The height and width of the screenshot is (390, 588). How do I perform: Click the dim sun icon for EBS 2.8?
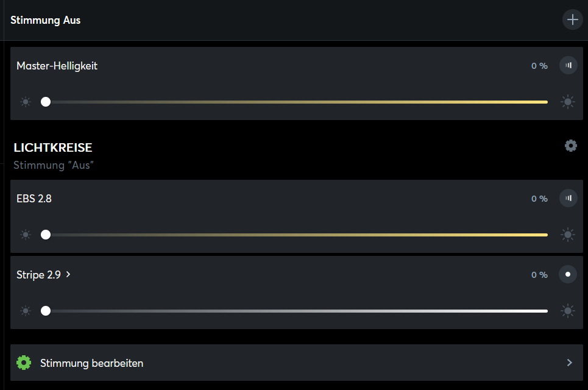point(25,235)
